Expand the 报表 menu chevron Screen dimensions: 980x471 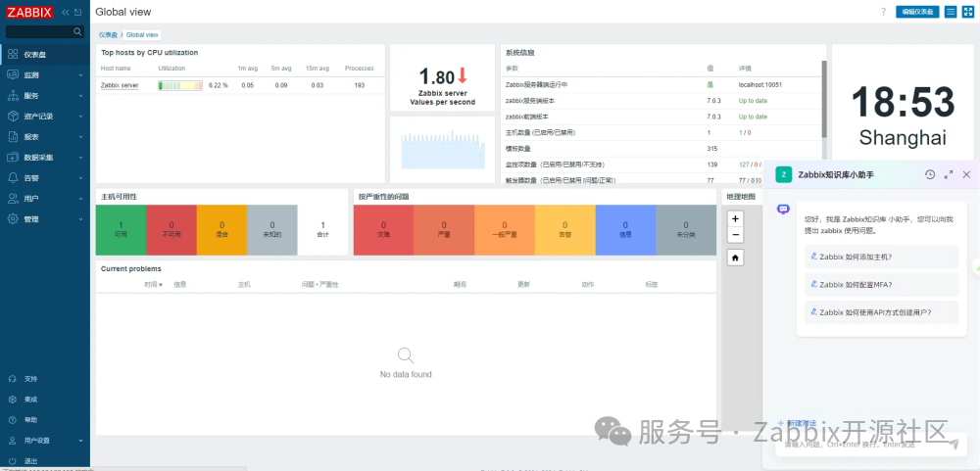click(x=81, y=137)
